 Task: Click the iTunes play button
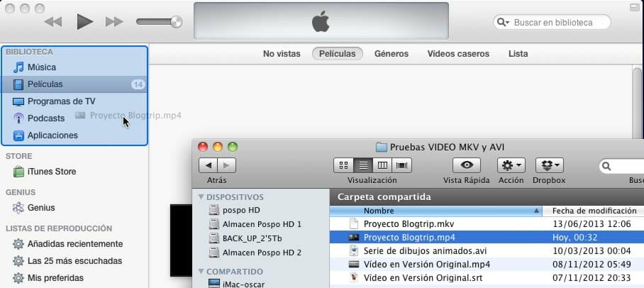[84, 21]
